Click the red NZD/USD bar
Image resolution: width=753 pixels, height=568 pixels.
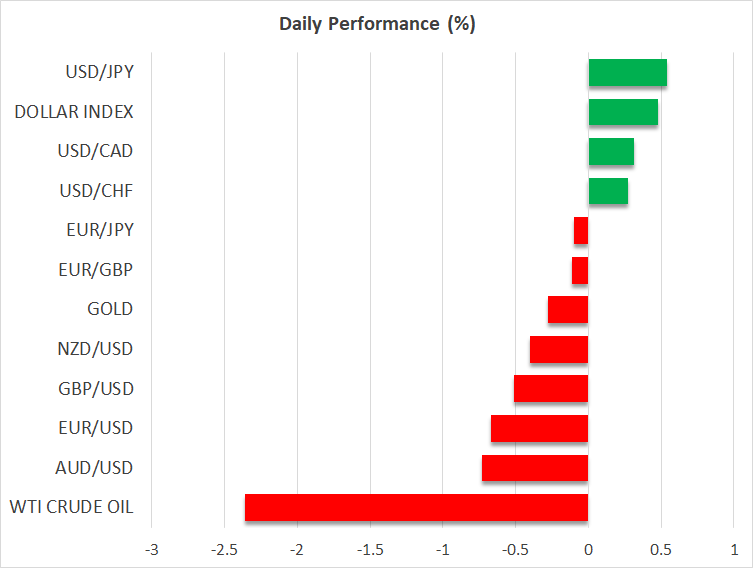click(559, 349)
